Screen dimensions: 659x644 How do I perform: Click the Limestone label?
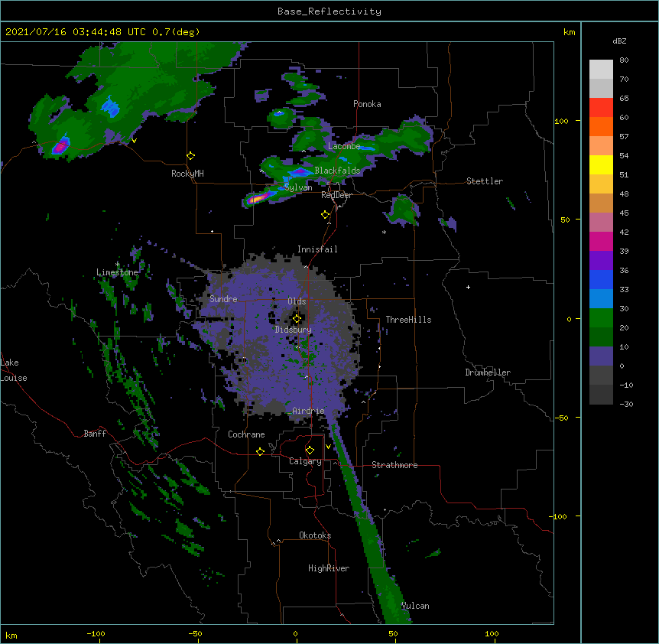pos(117,272)
